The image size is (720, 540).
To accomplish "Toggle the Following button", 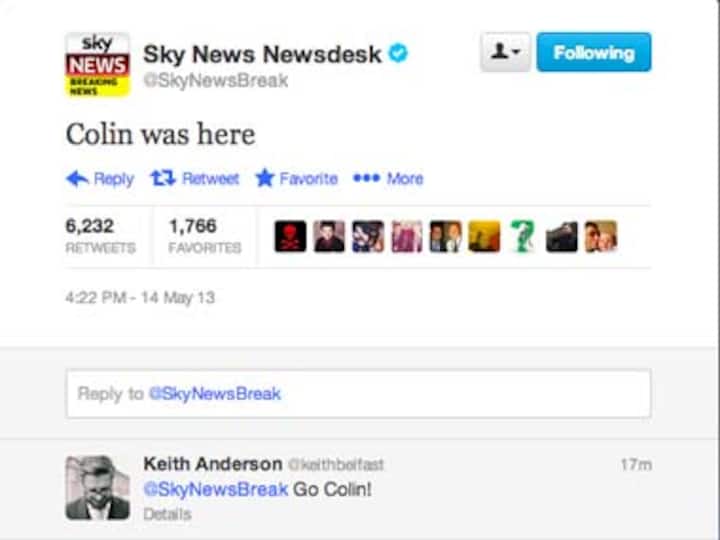I will (594, 52).
